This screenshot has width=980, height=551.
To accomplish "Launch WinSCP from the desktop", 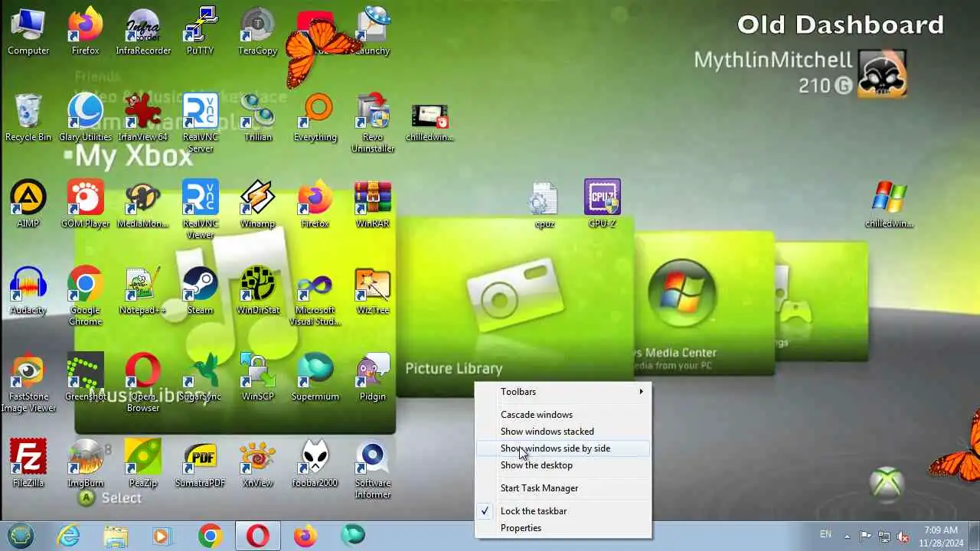I will point(257,378).
